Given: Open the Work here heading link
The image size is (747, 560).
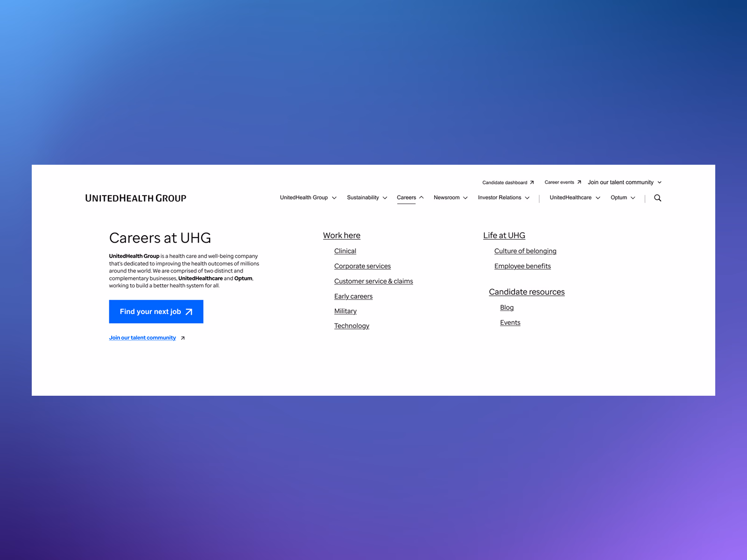Looking at the screenshot, I should click(342, 236).
